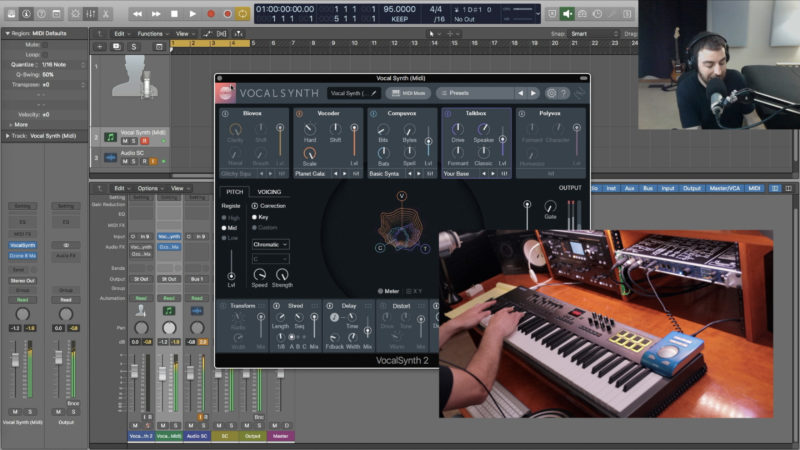Open VocalSynth settings gear icon
Image resolution: width=800 pixels, height=450 pixels.
551,93
